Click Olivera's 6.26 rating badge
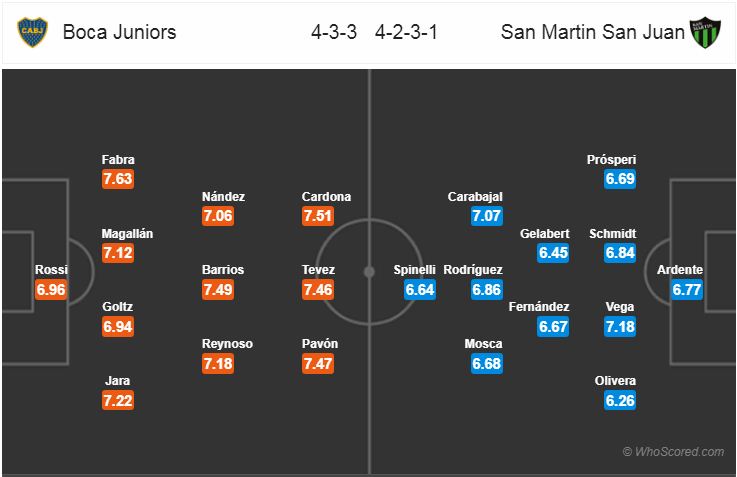Screen dimensions: 737x477 click(620, 400)
